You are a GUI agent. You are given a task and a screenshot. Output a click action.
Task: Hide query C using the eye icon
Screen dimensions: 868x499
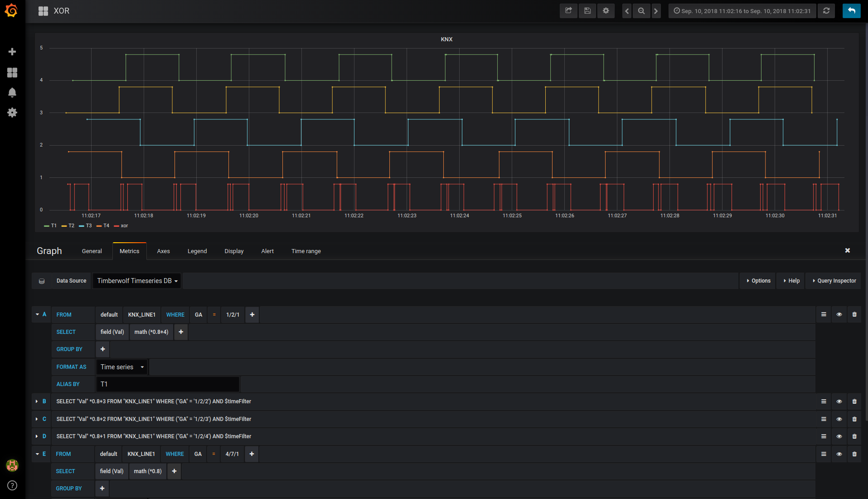tap(839, 419)
